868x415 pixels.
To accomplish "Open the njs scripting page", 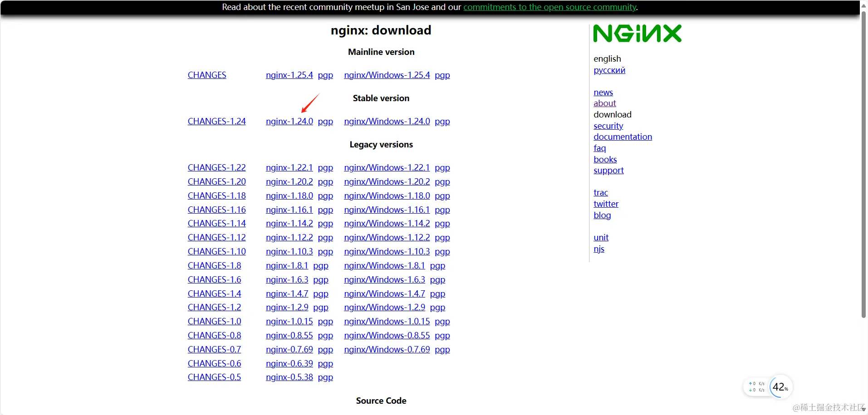I will pos(598,249).
